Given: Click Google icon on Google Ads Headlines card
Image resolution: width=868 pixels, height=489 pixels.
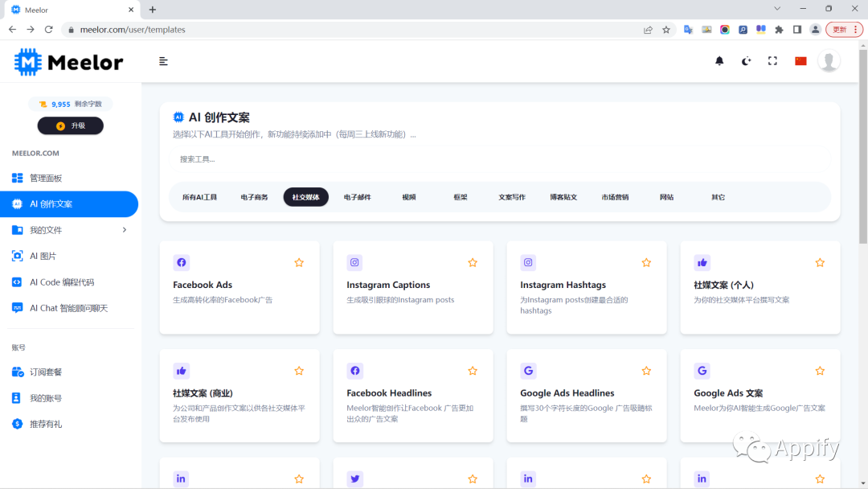Looking at the screenshot, I should [528, 371].
